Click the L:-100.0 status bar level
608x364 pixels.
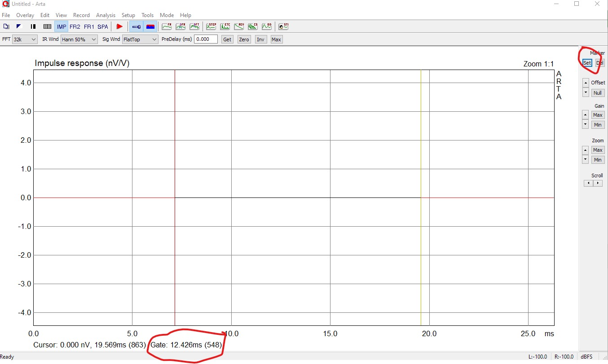tap(538, 357)
